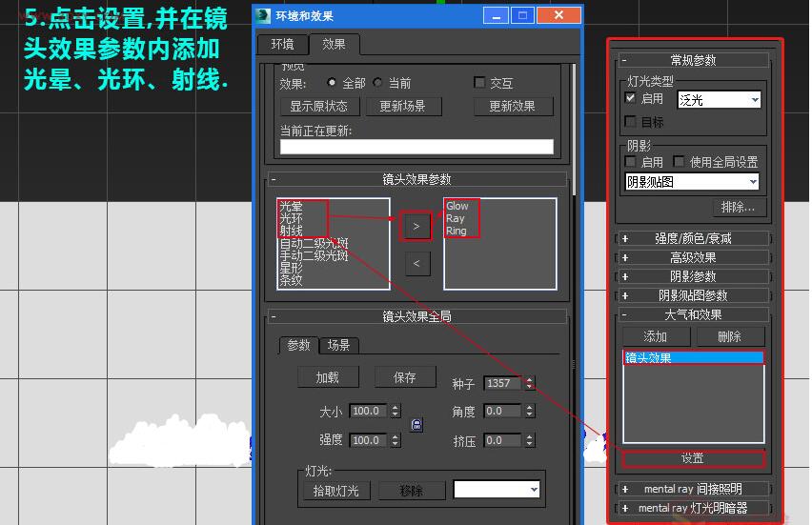Click the > add-effect arrow button
The image size is (812, 525).
(416, 226)
